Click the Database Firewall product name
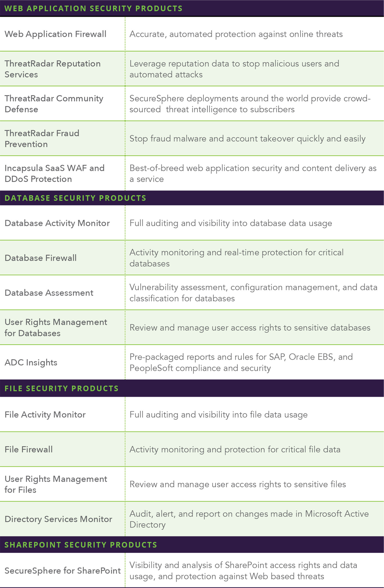Image resolution: width=384 pixels, height=588 pixels. pyautogui.click(x=41, y=258)
